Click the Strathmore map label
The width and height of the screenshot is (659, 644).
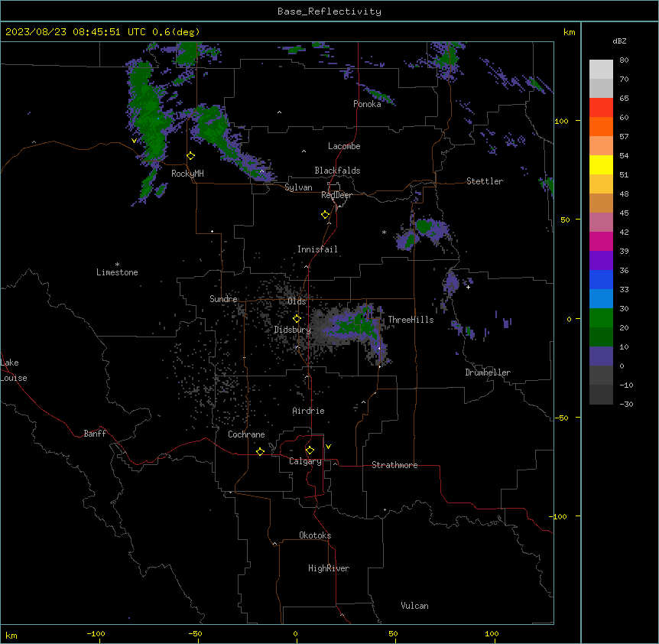[x=394, y=465]
